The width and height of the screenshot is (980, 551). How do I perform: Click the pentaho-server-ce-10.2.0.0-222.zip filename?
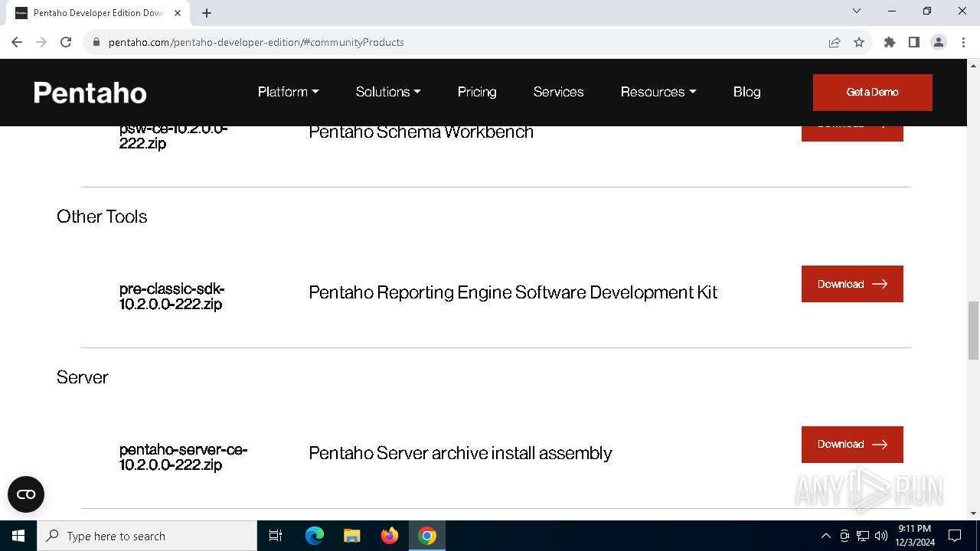184,457
